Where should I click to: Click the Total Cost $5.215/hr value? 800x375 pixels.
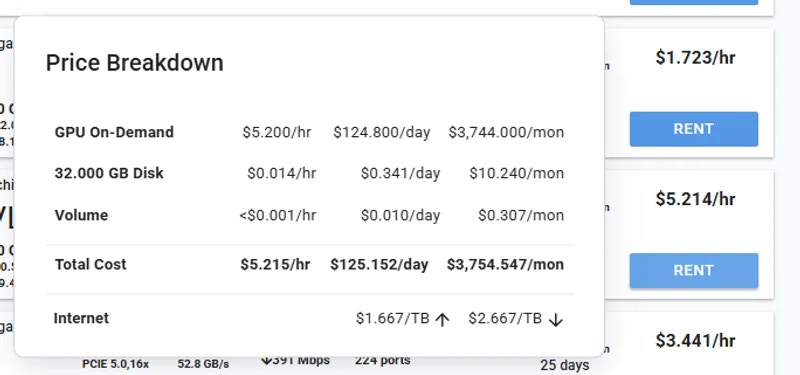275,264
